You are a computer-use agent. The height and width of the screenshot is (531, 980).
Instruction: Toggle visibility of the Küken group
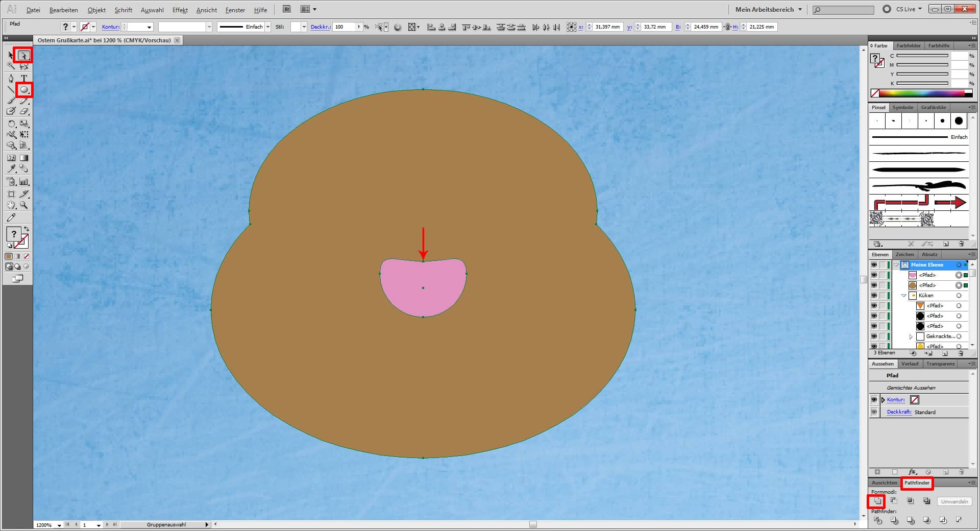(x=874, y=296)
